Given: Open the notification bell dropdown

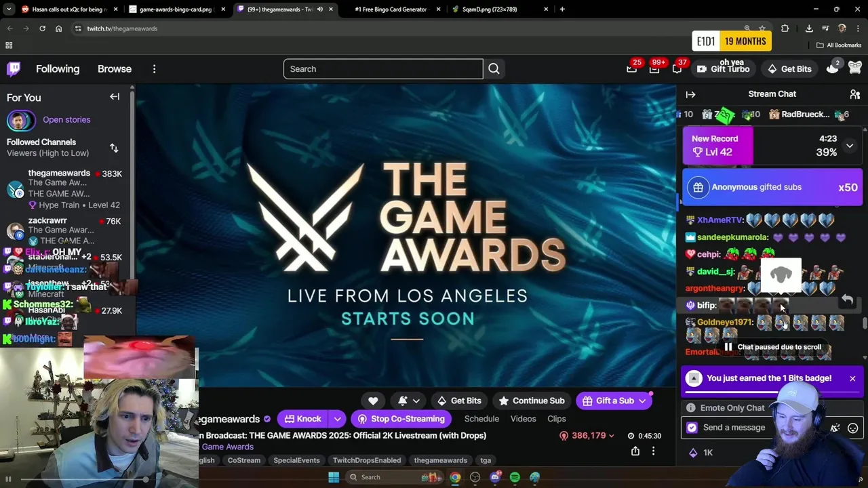Looking at the screenshot, I should pyautogui.click(x=409, y=401).
